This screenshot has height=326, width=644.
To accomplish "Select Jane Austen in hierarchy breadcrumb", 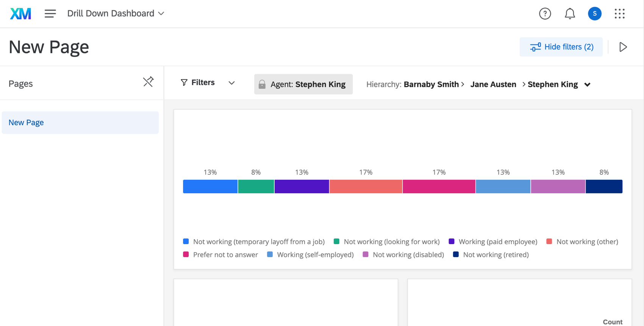I will click(493, 84).
